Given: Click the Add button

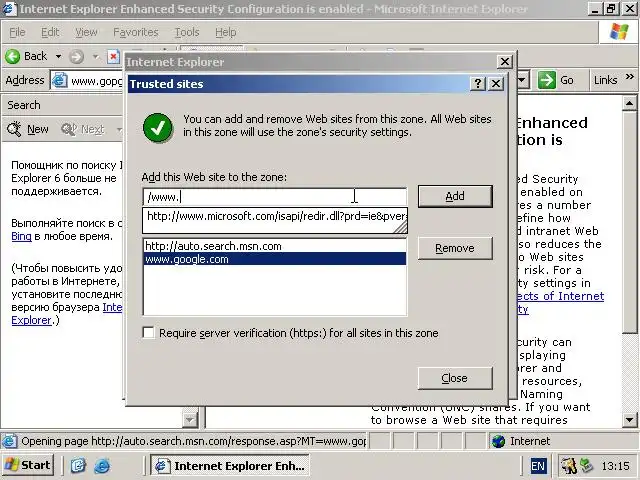Looking at the screenshot, I should click(455, 196).
